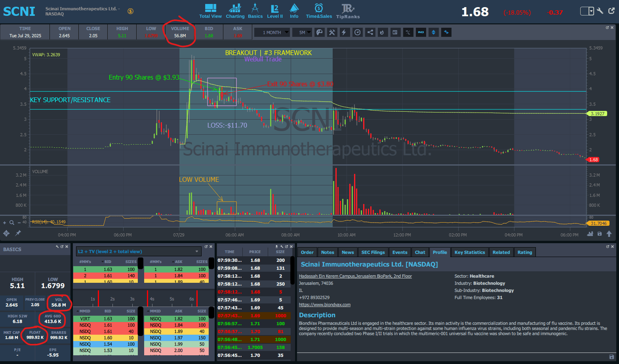Save the chart using the floppy disk icon
The width and height of the screenshot is (619, 364).
(600, 234)
